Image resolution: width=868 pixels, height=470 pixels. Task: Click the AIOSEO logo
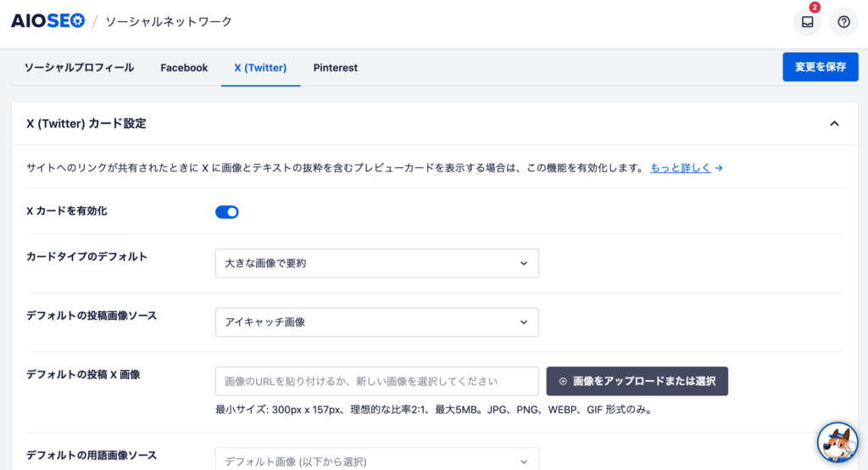point(48,21)
